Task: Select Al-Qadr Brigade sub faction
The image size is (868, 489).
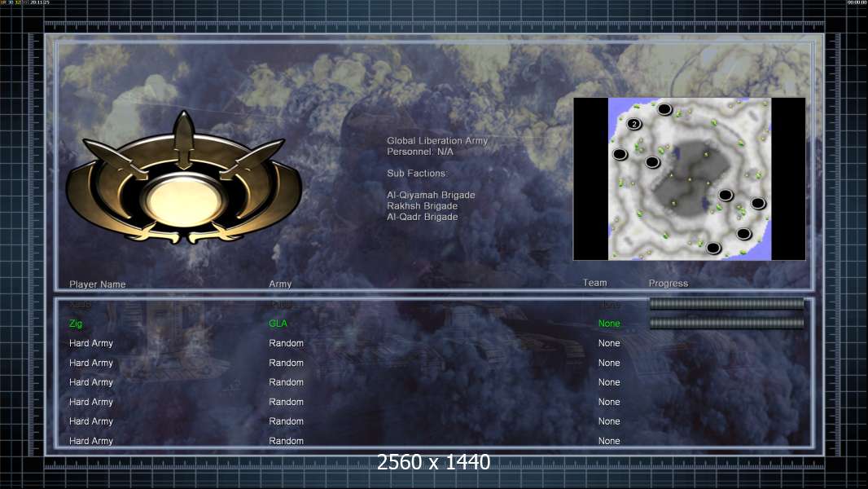Action: (422, 217)
